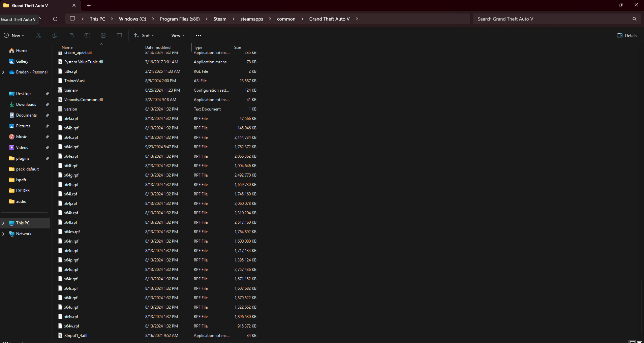The image size is (644, 343).
Task: Open the chevron dropdown after Windows (C:) breadcrumb
Action: 153,19
